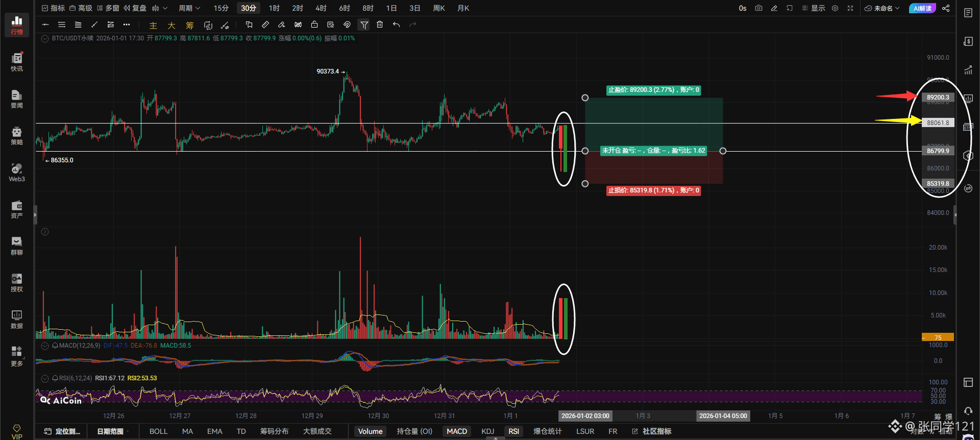
Task: Click the share icon at top right
Action: coord(946,8)
